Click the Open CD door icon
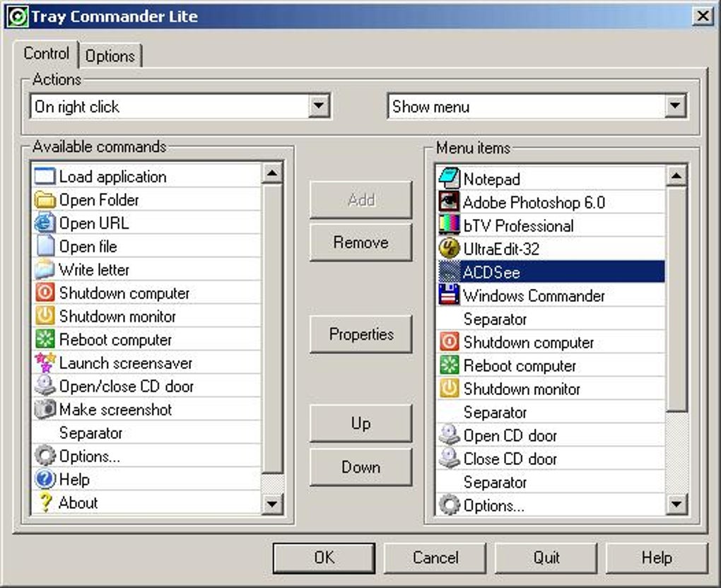Screen dimensions: 721x588 [x=449, y=435]
